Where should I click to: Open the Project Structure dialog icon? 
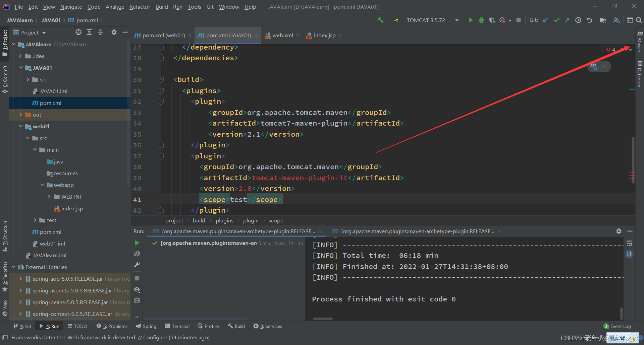coord(603,20)
